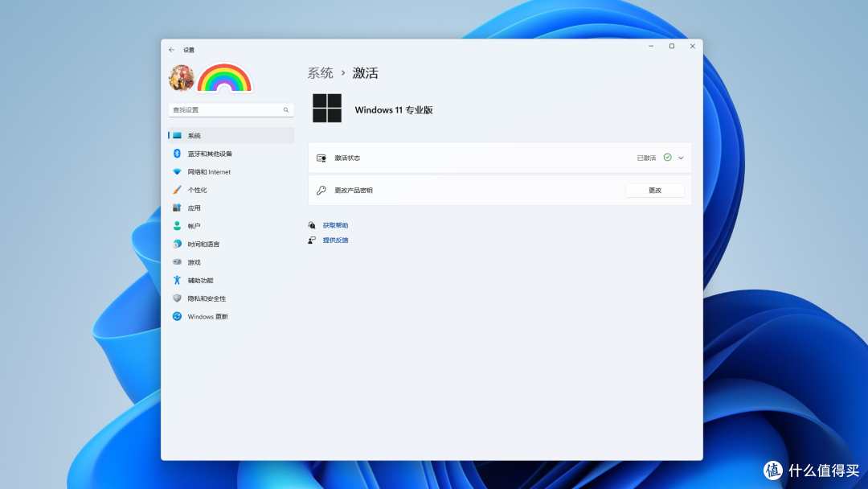The image size is (868, 489).
Task: Click the green activated checkmark icon
Action: 668,158
